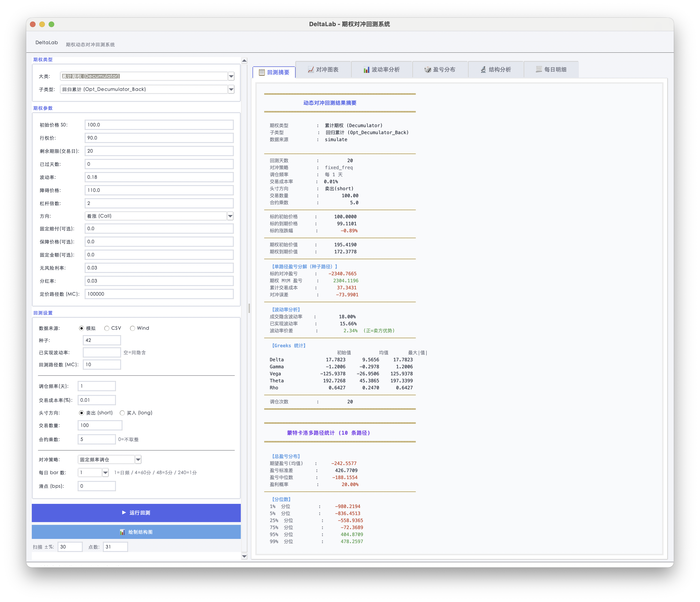Click the panel splitter handle
Image resolution: width=700 pixels, height=602 pixels.
point(249,308)
